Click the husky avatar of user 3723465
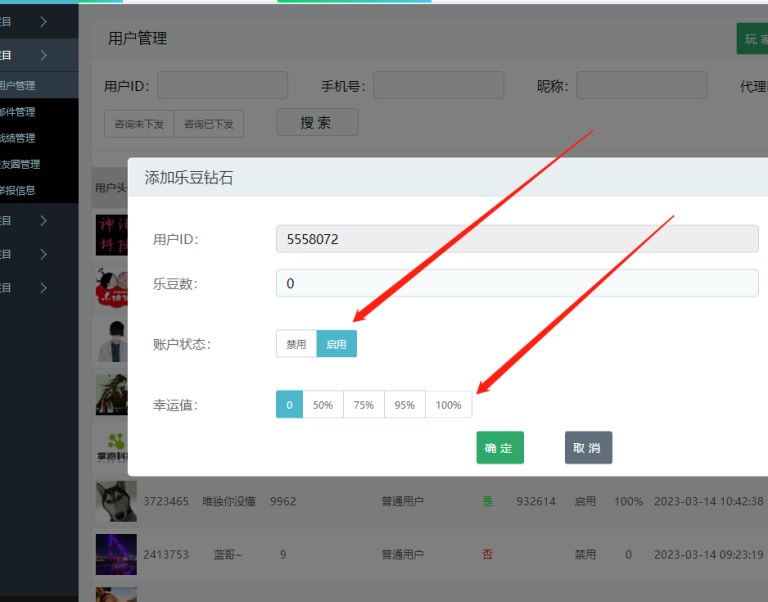 click(116, 501)
